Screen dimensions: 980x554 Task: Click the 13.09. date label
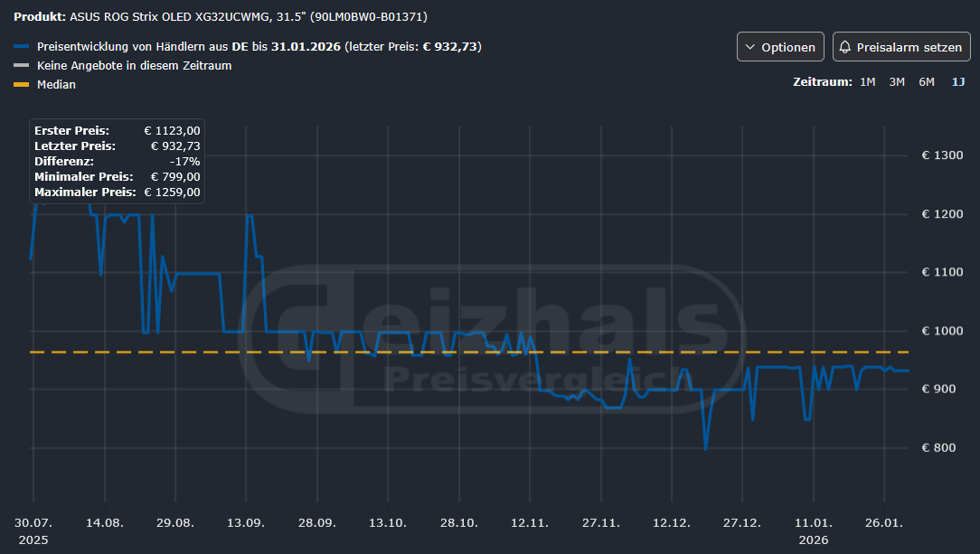[246, 522]
